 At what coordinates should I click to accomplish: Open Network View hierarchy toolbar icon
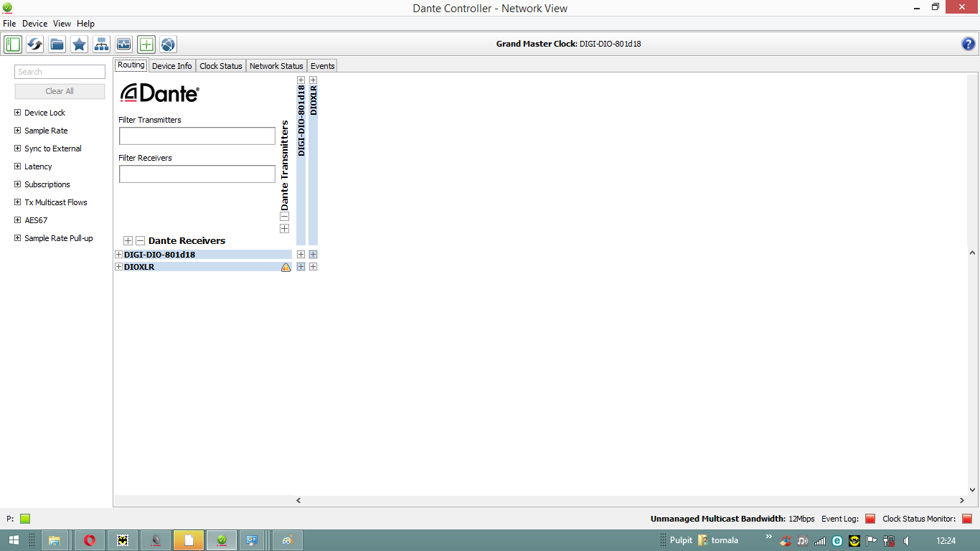pyautogui.click(x=102, y=44)
